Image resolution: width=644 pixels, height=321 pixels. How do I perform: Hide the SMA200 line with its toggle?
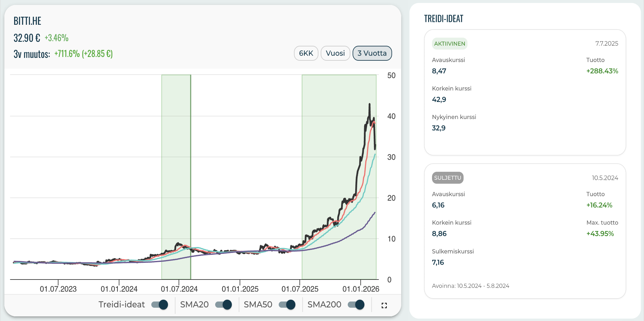356,305
